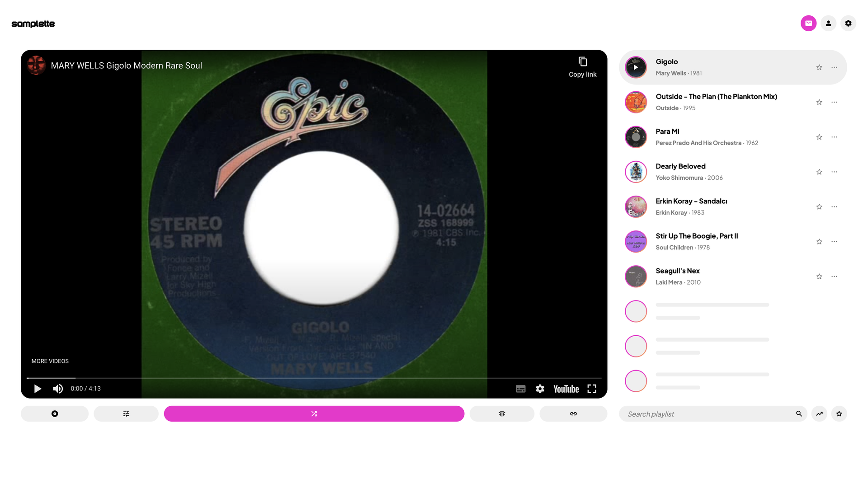This screenshot has width=868, height=488.
Task: Click the Dearly Beloved thumbnail
Action: pos(636,172)
